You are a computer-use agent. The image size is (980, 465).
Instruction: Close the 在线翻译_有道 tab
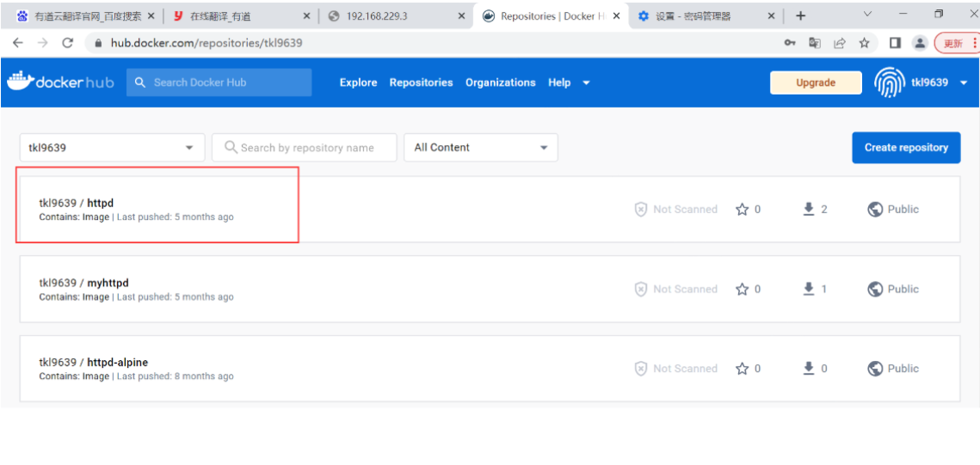click(x=305, y=17)
